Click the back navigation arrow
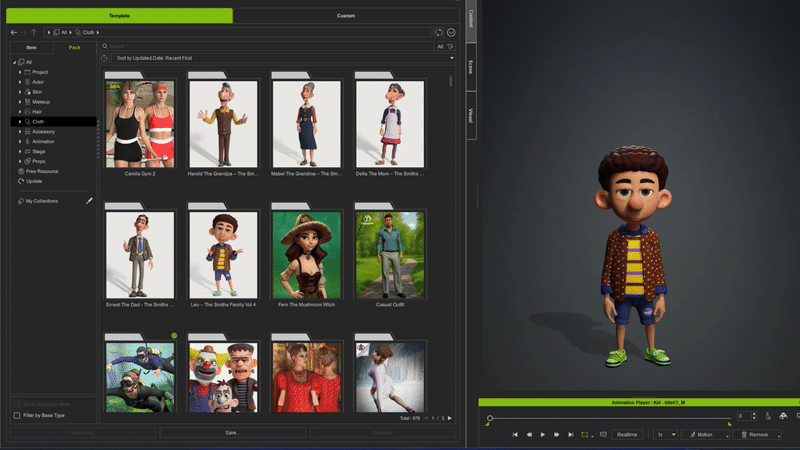The width and height of the screenshot is (800, 450). coord(14,33)
